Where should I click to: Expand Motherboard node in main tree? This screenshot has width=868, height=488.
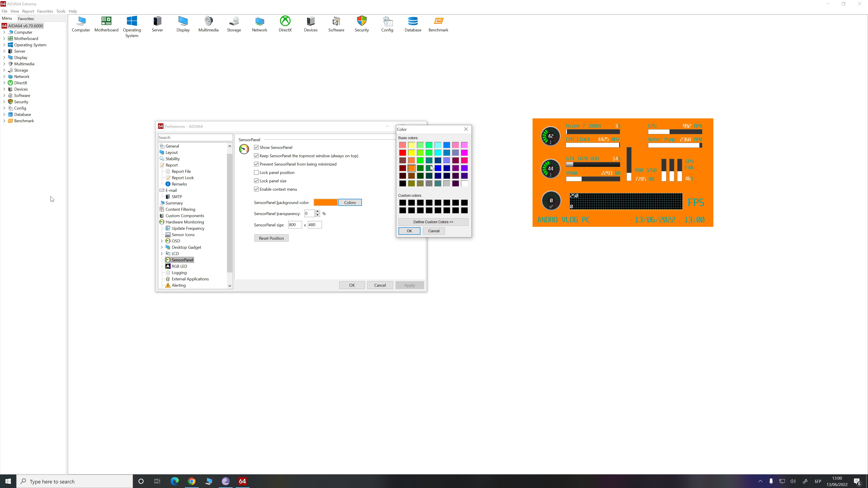(4, 39)
